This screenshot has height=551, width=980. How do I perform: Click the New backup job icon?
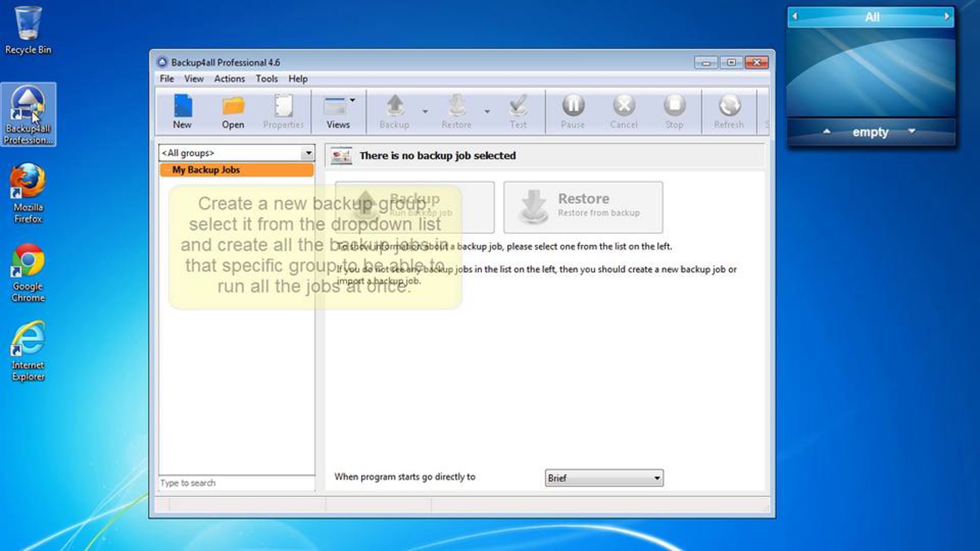(182, 106)
